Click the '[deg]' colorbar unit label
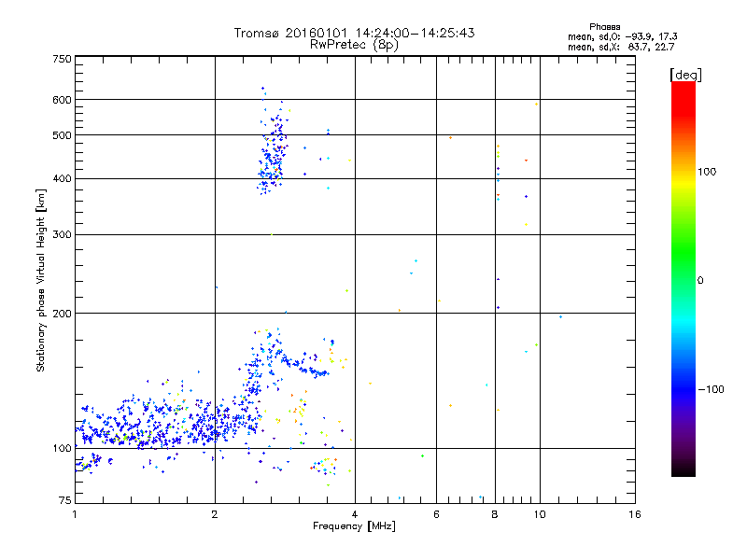Screen dimensions: 747x560 [685, 75]
